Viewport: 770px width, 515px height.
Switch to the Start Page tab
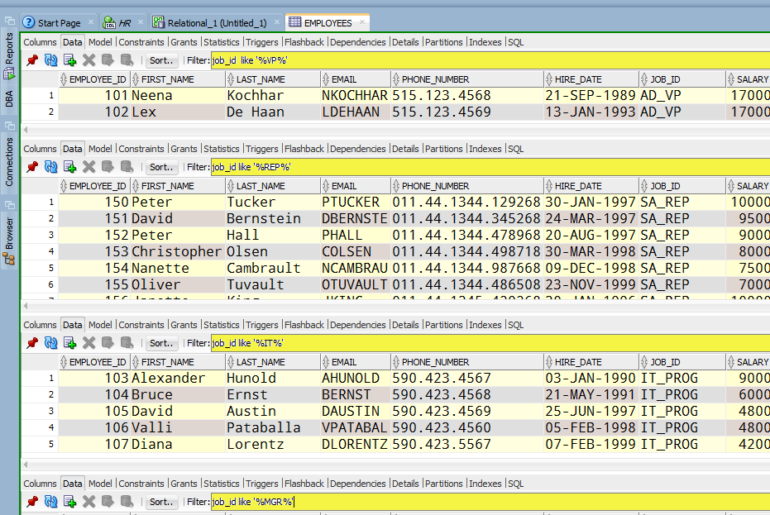pos(58,23)
